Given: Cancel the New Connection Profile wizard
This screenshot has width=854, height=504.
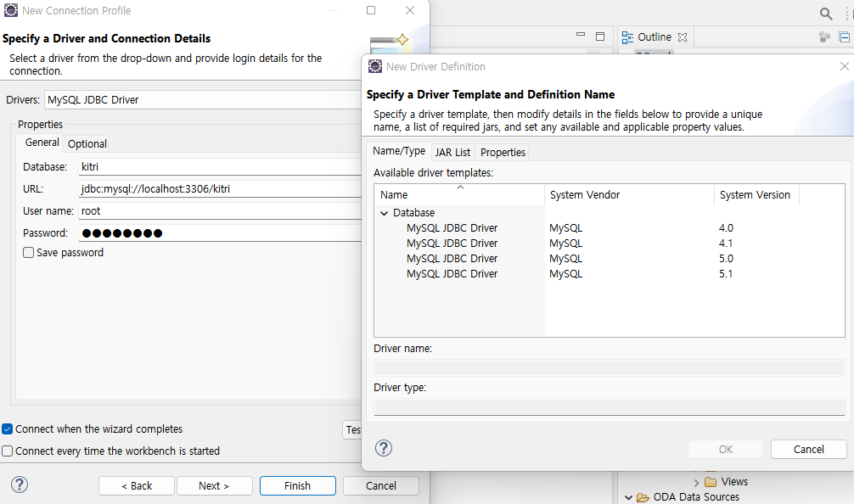Looking at the screenshot, I should point(380,485).
